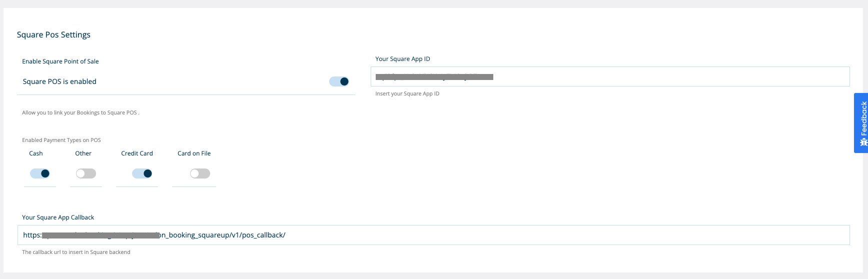The image size is (868, 279).
Task: Click the Your Square App ID label
Action: tap(403, 59)
